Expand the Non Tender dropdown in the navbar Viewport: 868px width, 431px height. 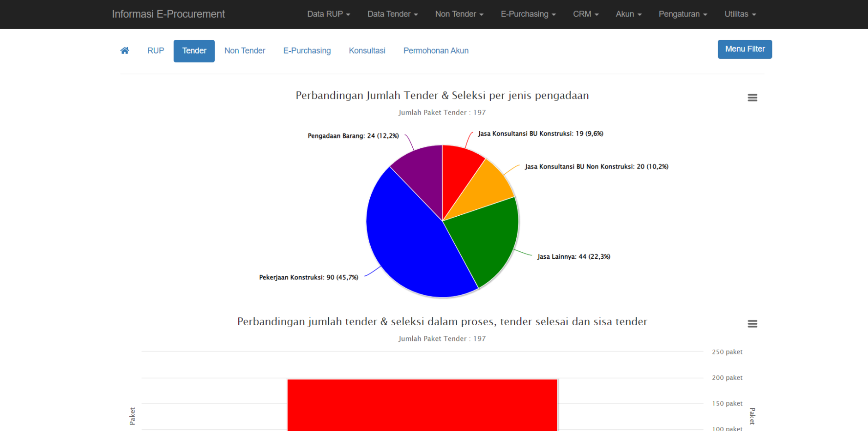click(458, 14)
